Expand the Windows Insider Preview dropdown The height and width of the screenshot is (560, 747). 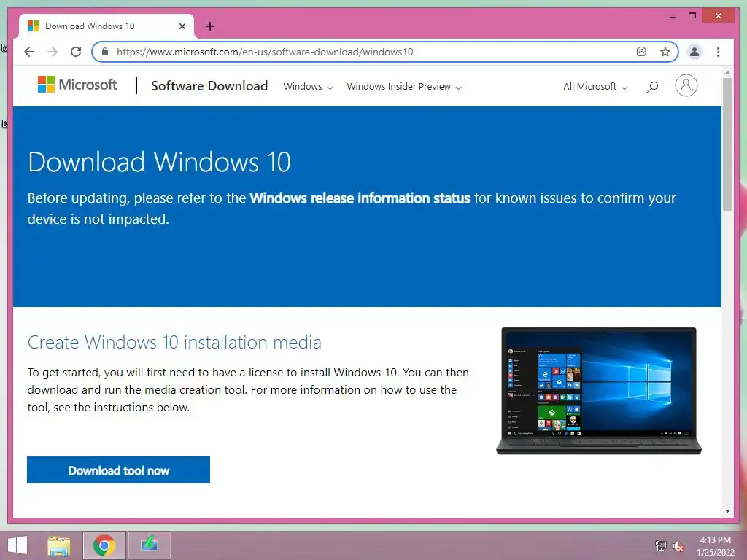pyautogui.click(x=404, y=87)
